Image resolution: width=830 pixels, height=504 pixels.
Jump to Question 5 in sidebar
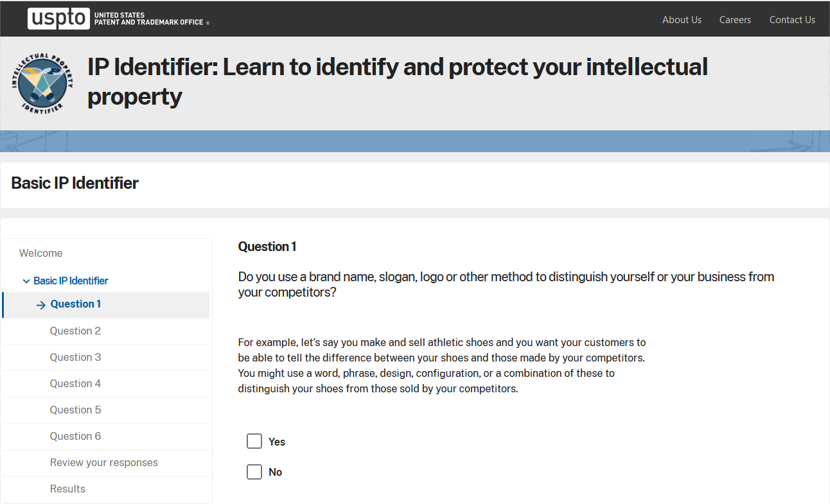coord(75,410)
